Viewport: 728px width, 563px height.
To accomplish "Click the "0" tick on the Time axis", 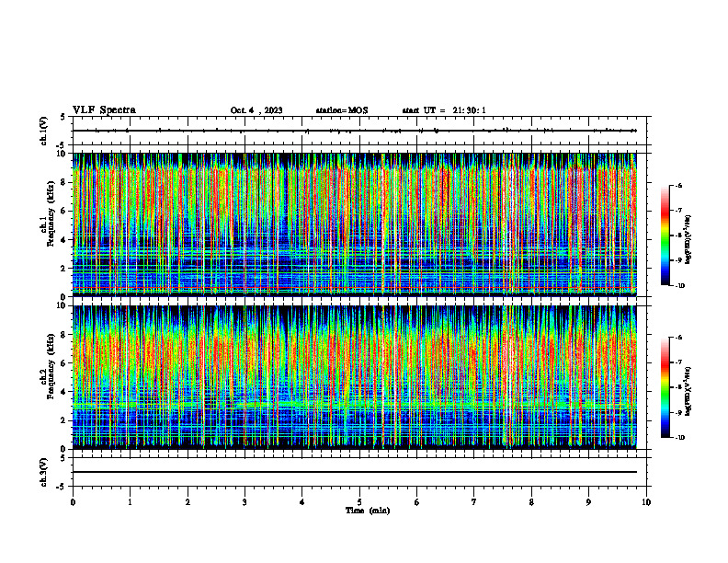I will coord(73,502).
